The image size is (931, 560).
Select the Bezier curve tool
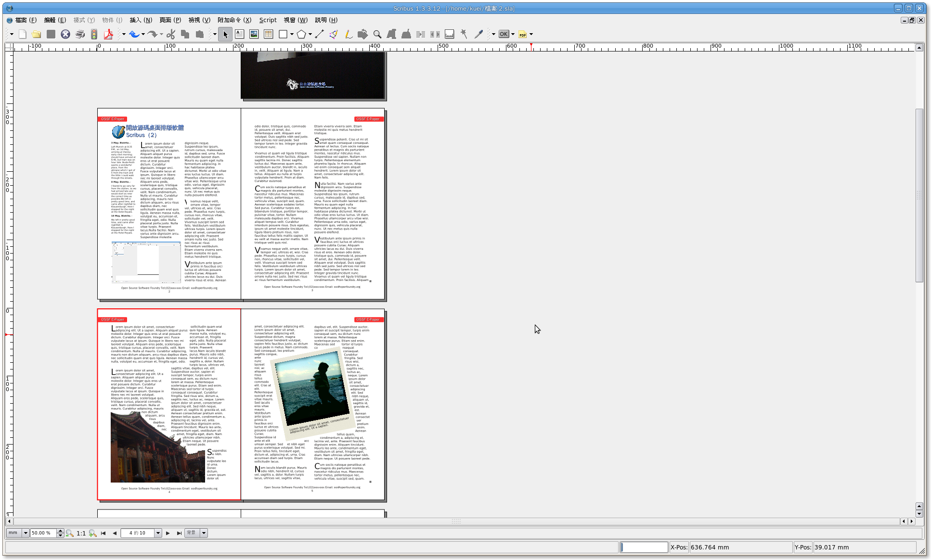click(334, 34)
